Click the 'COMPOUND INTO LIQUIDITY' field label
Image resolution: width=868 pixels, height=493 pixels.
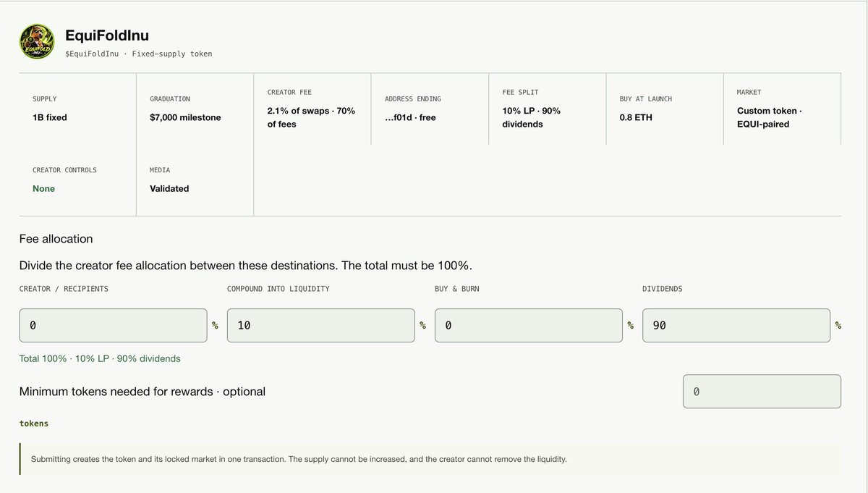tap(278, 289)
